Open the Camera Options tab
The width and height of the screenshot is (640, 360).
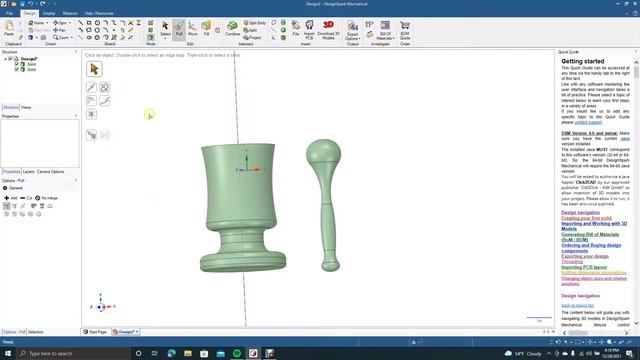pyautogui.click(x=51, y=172)
